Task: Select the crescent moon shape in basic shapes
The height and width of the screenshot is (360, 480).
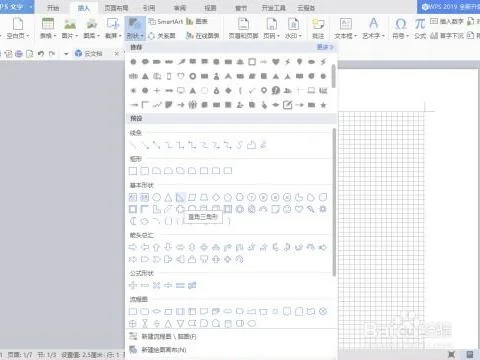Action: (133, 221)
